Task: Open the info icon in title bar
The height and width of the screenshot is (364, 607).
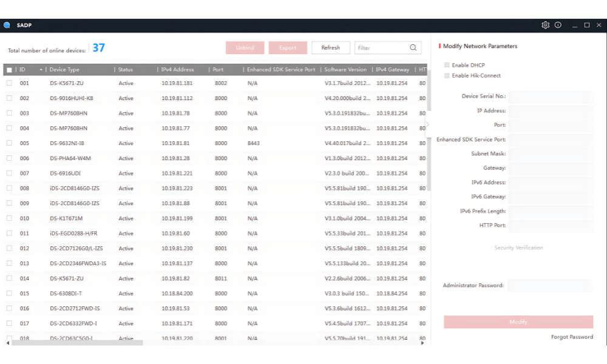Action: click(558, 25)
